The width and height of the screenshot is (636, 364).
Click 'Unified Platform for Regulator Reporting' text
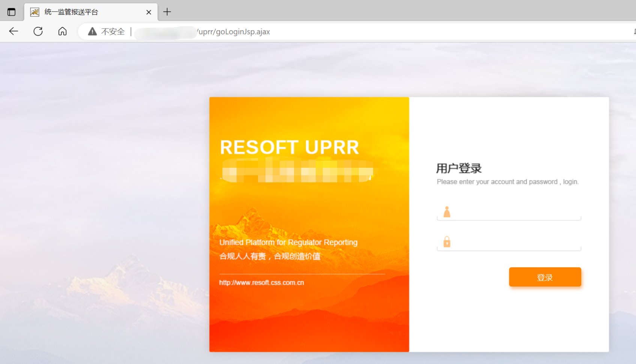[x=288, y=242]
